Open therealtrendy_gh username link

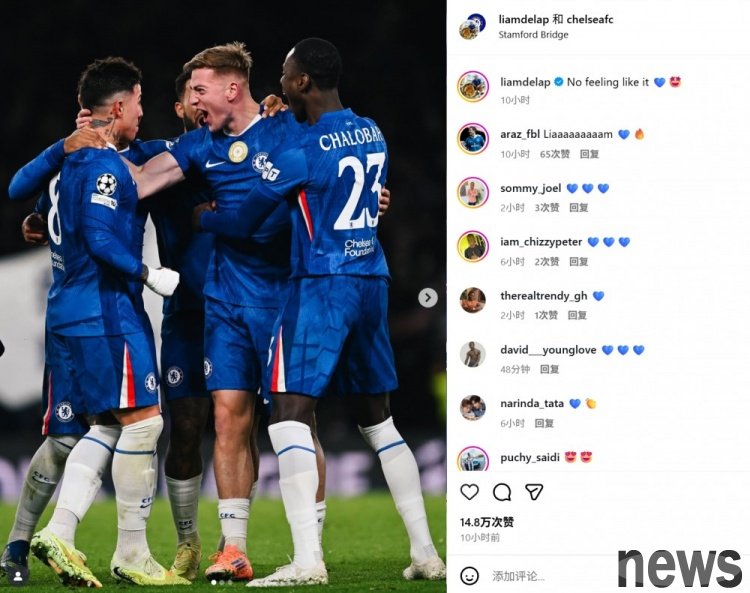click(x=544, y=296)
